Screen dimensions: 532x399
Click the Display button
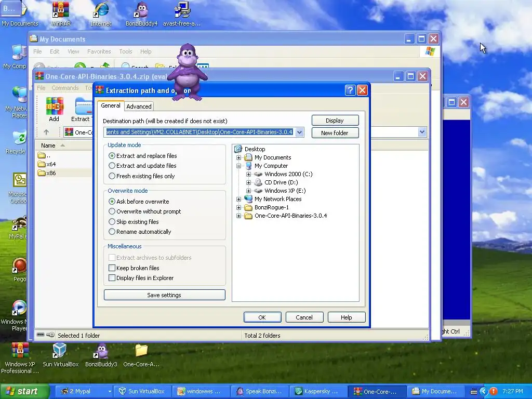(335, 121)
